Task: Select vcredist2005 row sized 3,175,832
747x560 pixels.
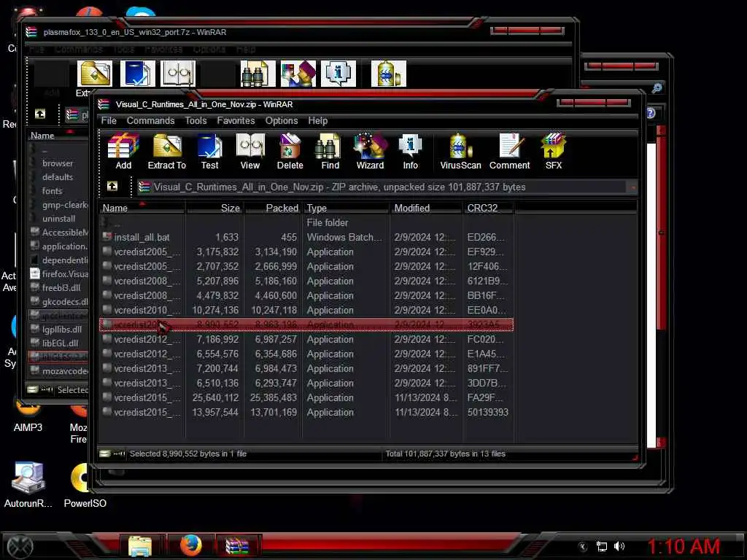Action: click(306, 252)
